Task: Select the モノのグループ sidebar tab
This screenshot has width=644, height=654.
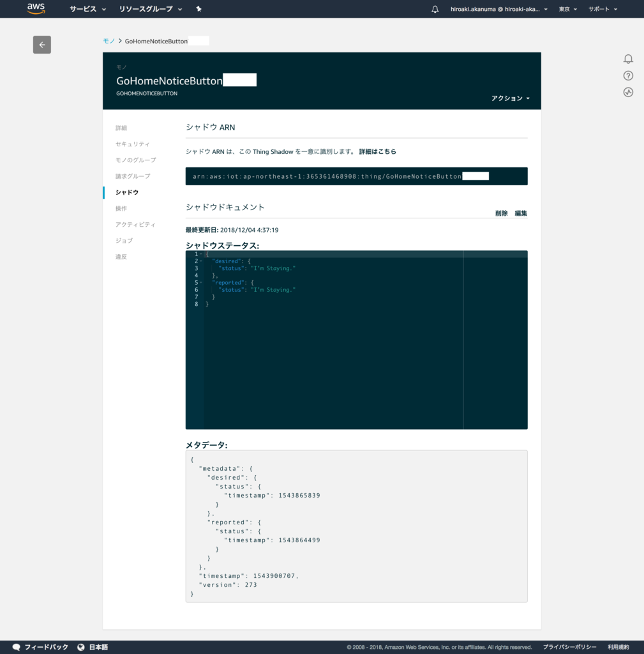Action: 136,160
